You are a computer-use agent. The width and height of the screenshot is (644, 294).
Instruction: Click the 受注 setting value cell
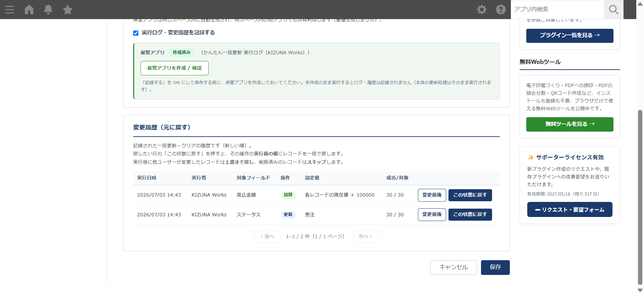[310, 215]
